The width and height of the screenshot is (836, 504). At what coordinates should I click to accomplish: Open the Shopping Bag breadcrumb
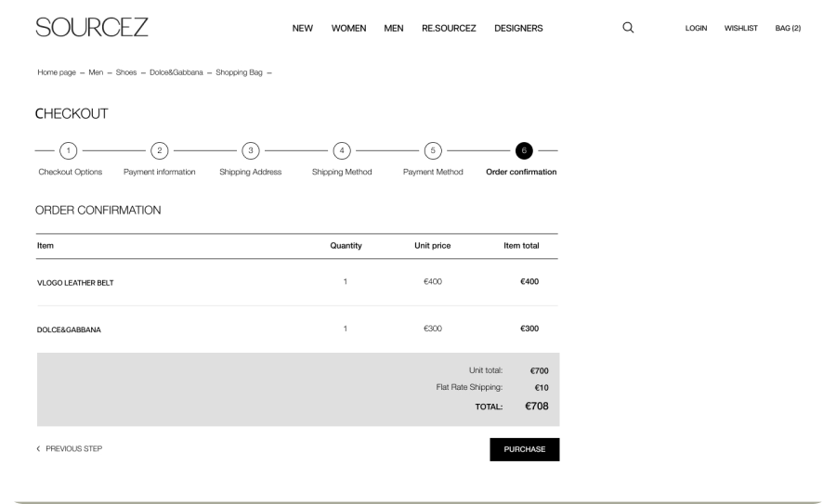tap(239, 72)
